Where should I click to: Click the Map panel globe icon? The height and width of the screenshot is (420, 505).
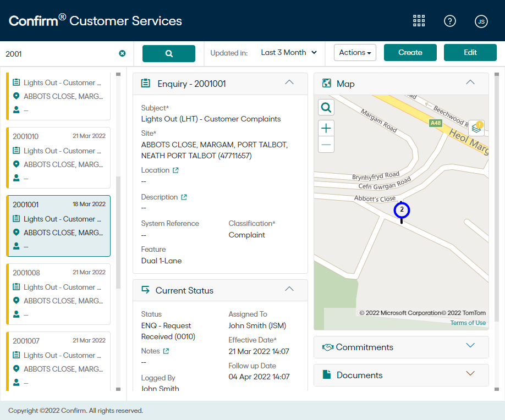click(x=327, y=83)
